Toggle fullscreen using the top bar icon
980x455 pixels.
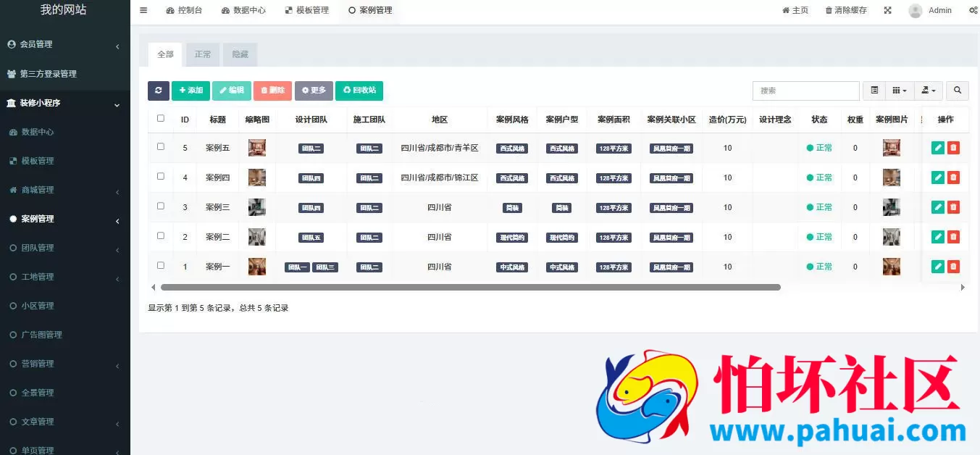pos(887,10)
